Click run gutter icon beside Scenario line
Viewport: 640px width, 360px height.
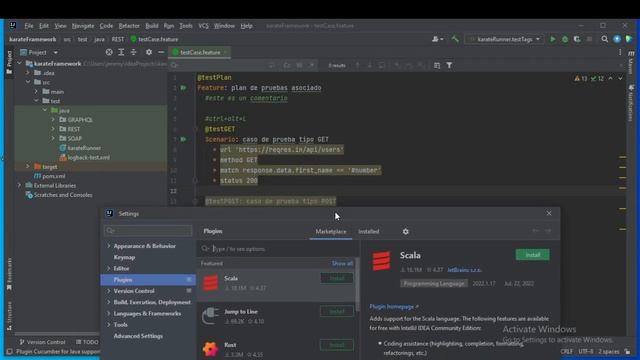[184, 139]
